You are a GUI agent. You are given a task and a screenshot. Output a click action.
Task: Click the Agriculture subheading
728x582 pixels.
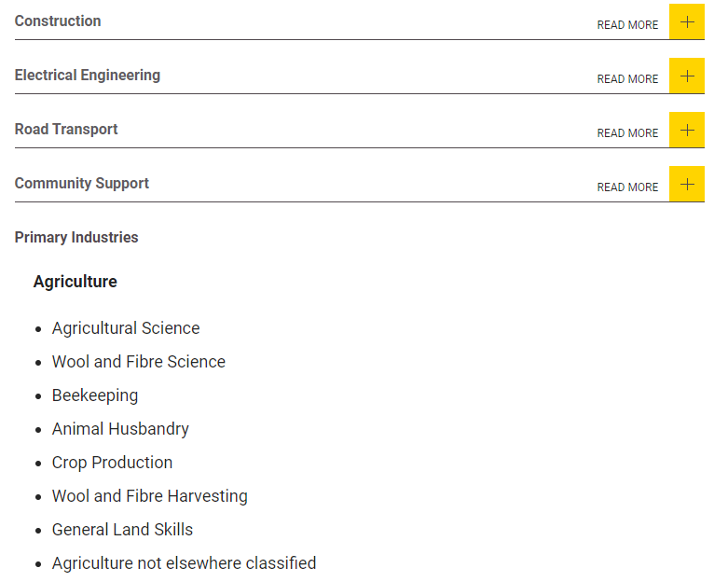point(76,282)
